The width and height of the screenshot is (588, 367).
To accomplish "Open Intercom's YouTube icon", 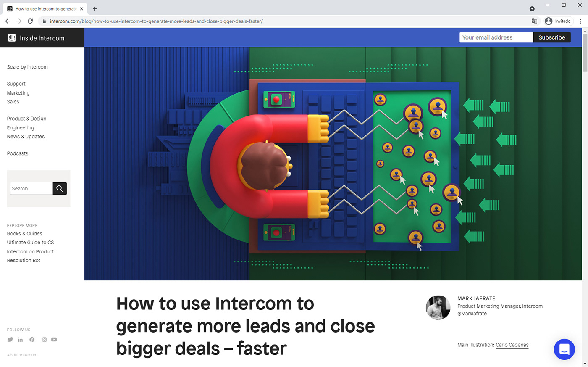I will pyautogui.click(x=54, y=340).
